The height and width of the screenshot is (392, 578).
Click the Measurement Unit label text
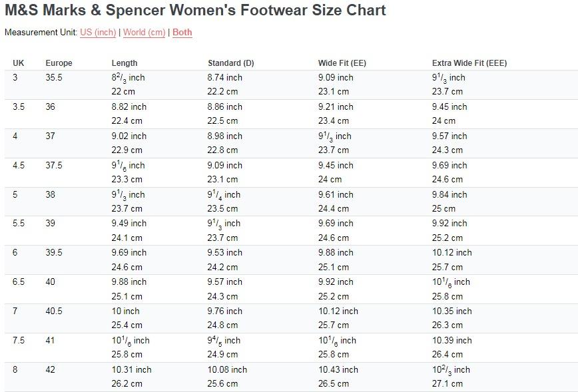[x=41, y=33]
